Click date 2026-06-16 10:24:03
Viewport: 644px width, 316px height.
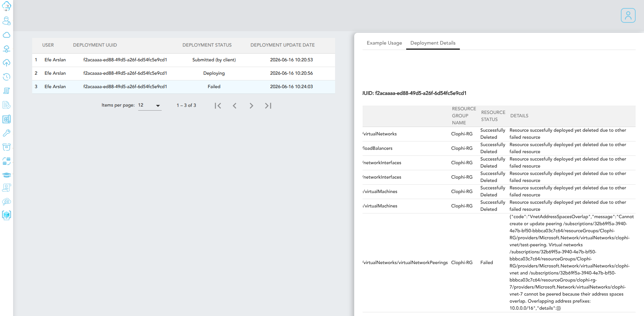click(291, 86)
